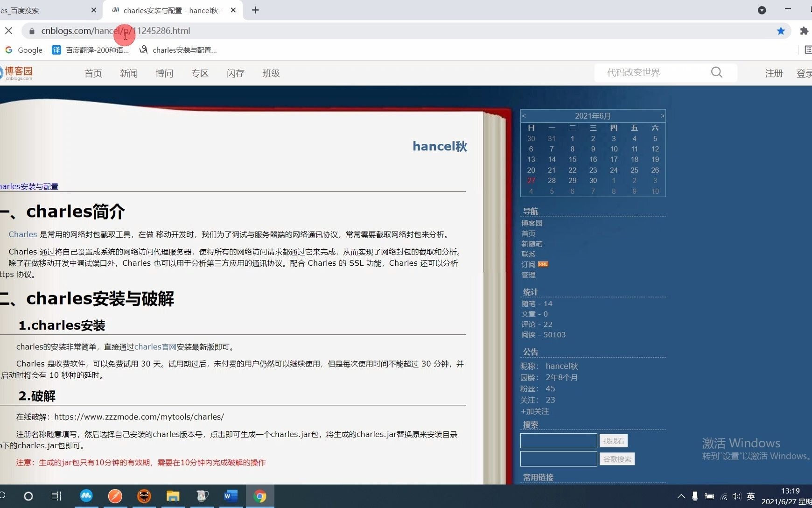Go to next calendar month
812x508 pixels.
662,116
